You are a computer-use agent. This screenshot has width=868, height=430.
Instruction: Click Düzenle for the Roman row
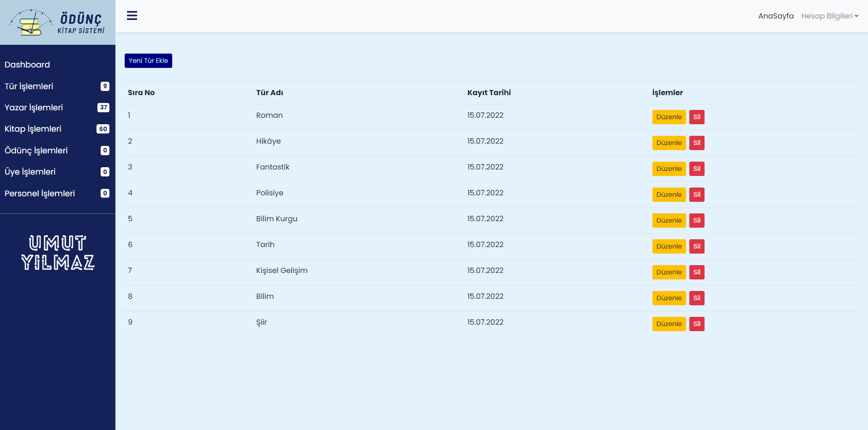[x=669, y=117]
